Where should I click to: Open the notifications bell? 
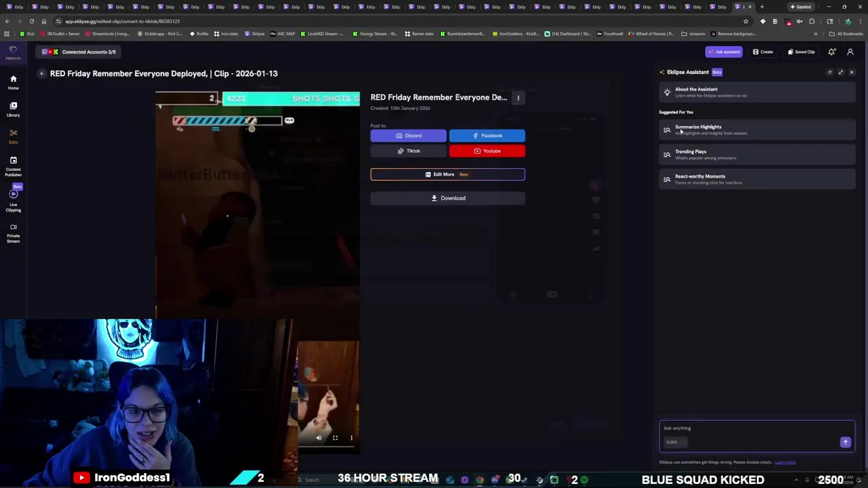[x=831, y=52]
